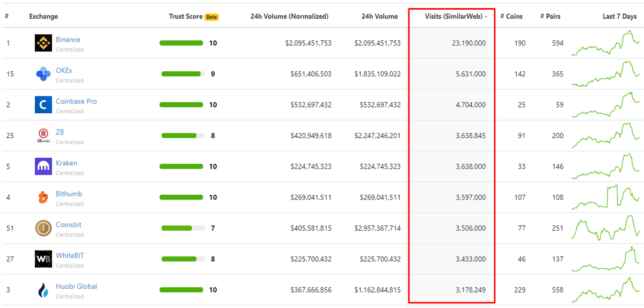Sort by Trust Score column header
Screen dimensions: 644x308
pos(186,17)
